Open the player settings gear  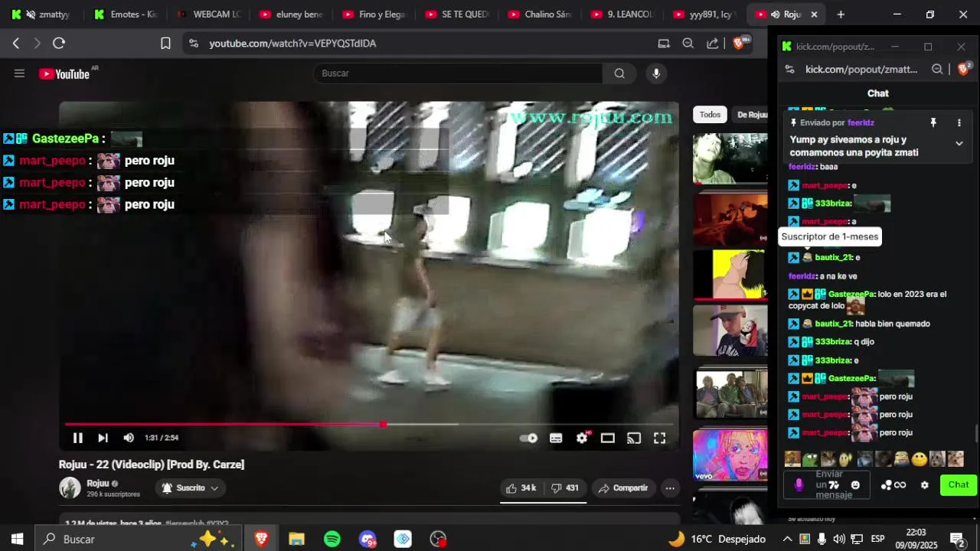pos(582,438)
